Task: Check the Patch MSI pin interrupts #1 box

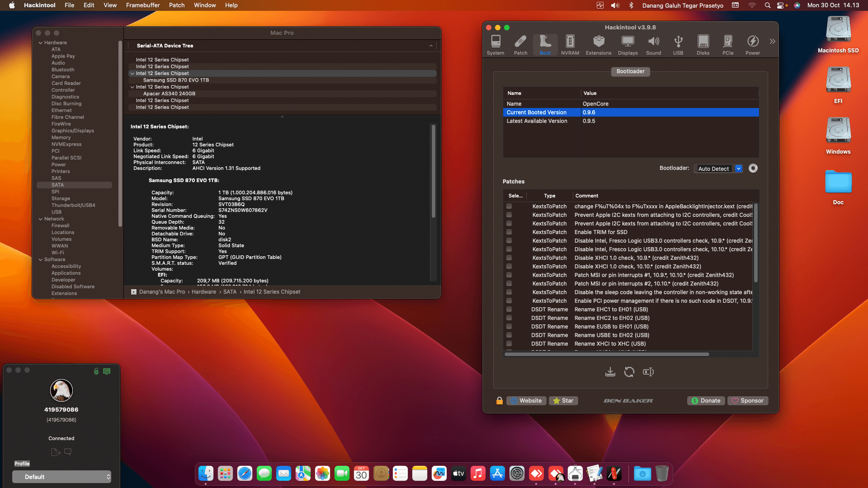Action: 509,275
